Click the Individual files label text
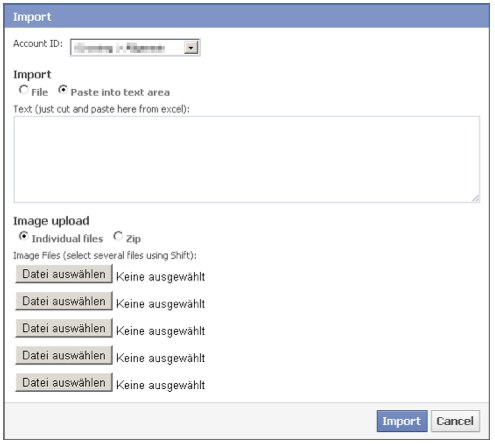 (67, 239)
